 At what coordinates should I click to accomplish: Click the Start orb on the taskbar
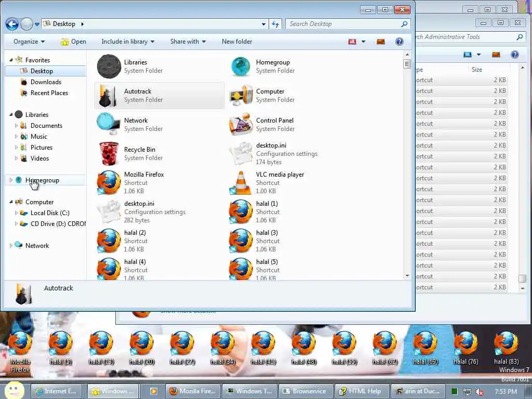tap(15, 390)
